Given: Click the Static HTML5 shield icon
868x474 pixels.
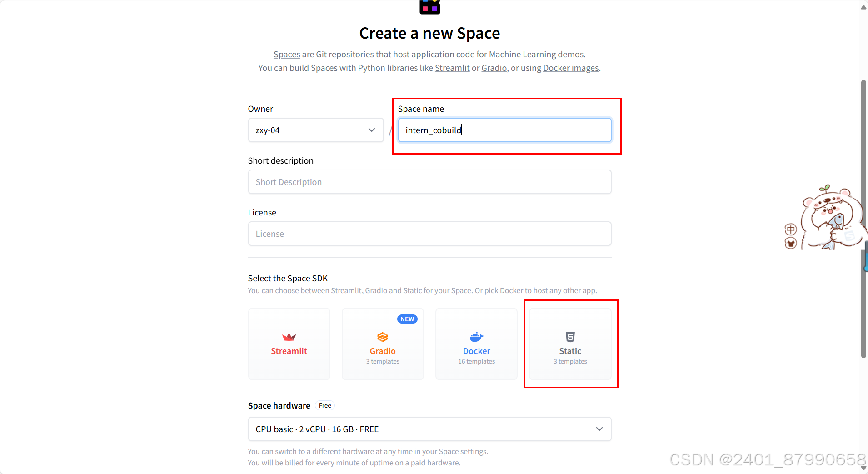Looking at the screenshot, I should [x=570, y=337].
